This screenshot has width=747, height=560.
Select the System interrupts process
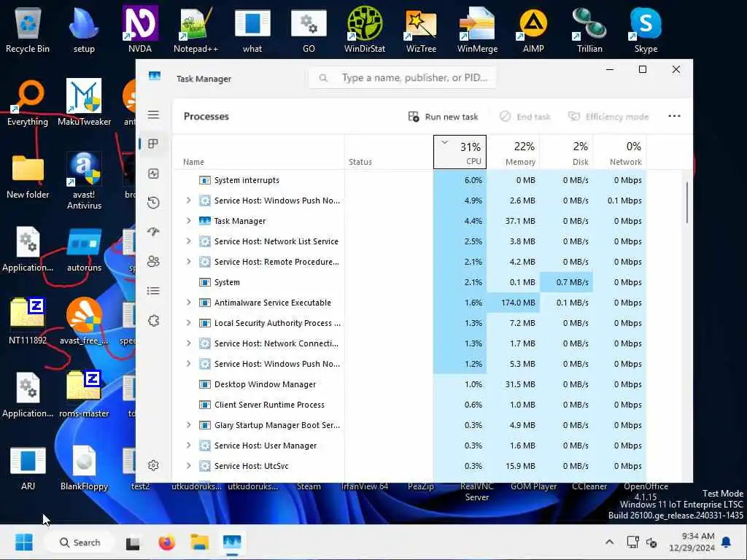[409, 180]
